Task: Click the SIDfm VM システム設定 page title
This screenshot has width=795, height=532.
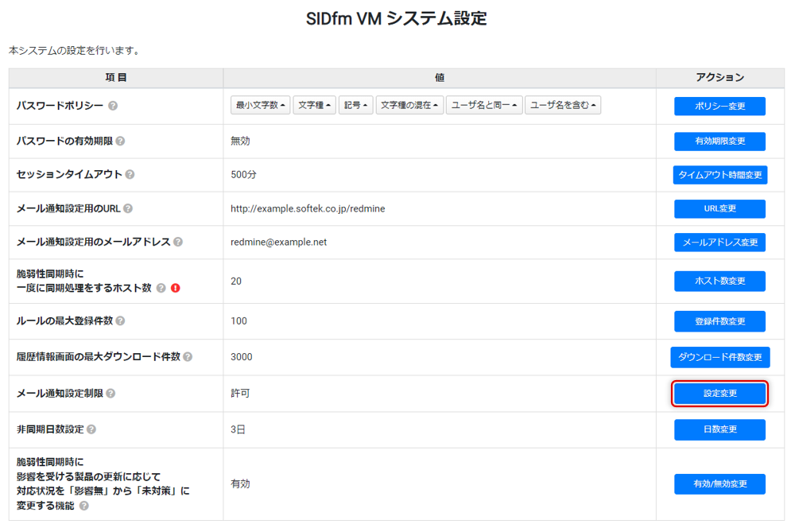Action: coord(397,19)
